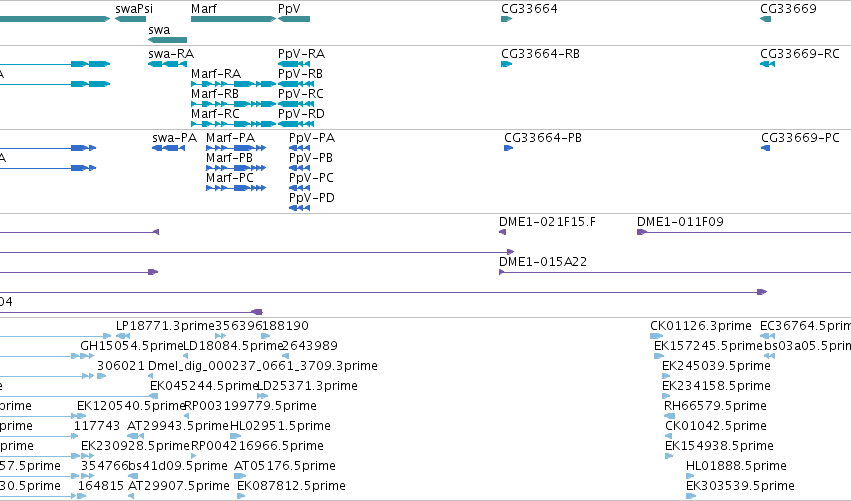851x501 pixels.
Task: Select the Marf-RA transcript label
Action: [216, 74]
